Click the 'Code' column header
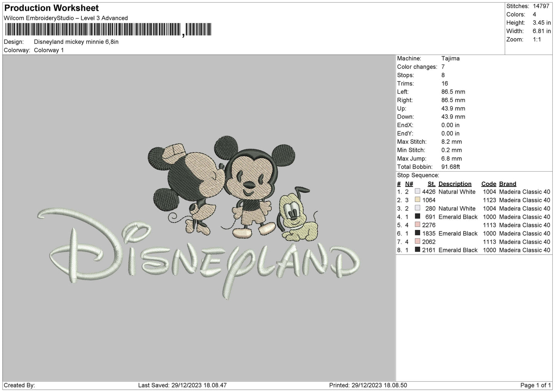The height and width of the screenshot is (392, 555). tap(489, 184)
